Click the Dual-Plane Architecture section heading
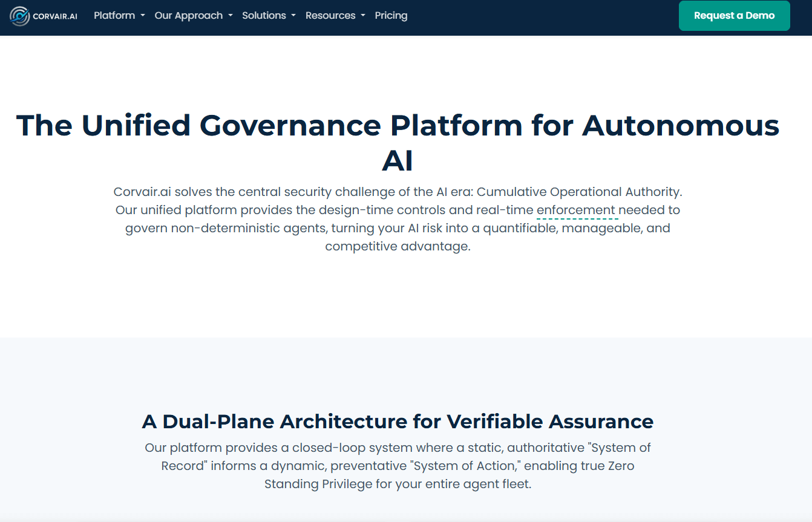Viewport: 812px width, 522px height. click(398, 421)
